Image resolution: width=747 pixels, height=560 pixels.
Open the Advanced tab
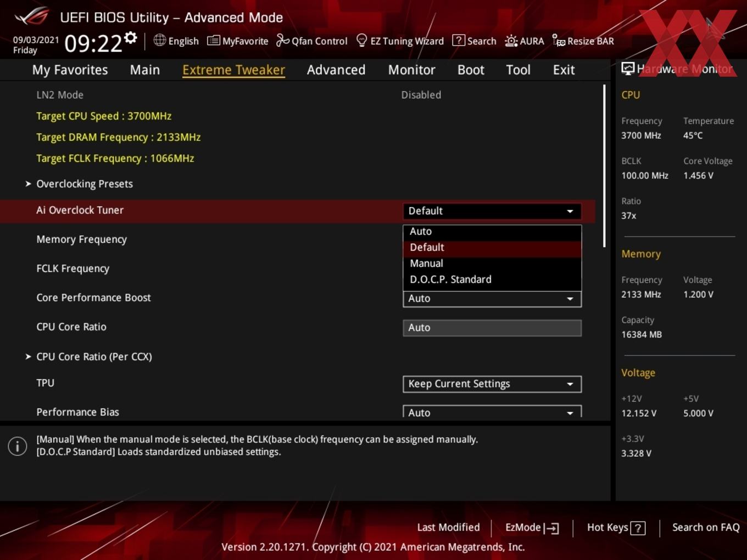(336, 70)
